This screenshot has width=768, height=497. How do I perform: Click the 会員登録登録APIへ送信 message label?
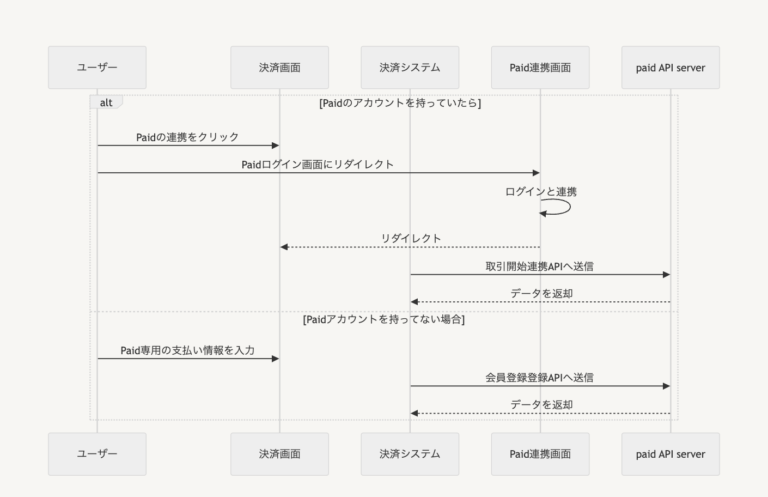click(540, 377)
